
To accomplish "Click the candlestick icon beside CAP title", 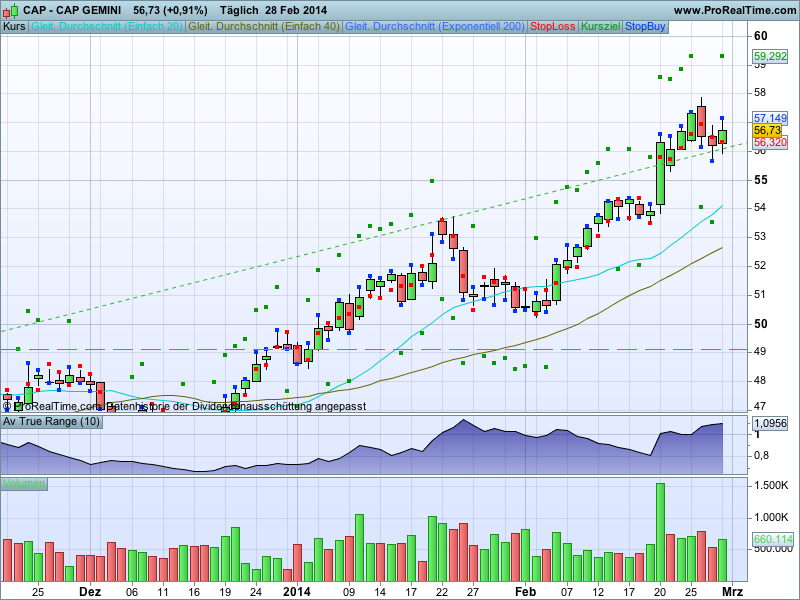I will 11,10.
